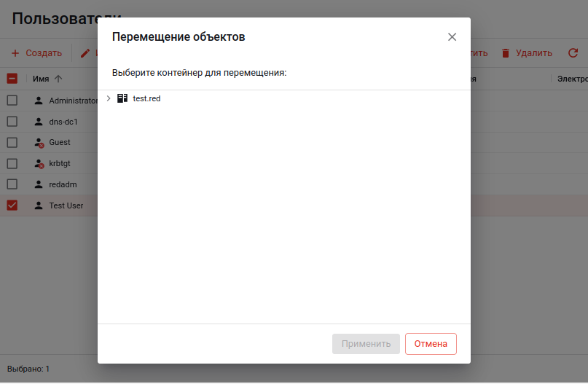Click the refresh icon in the toolbar

pos(573,53)
